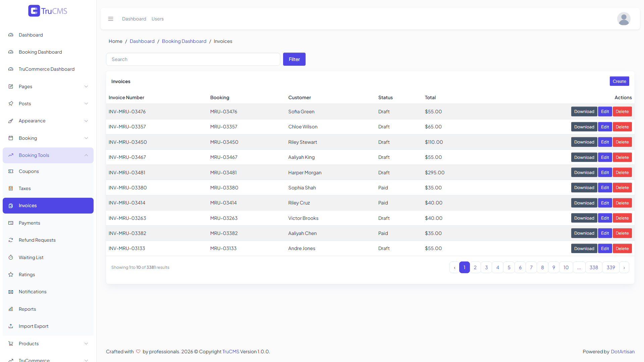This screenshot has height=362, width=644.
Task: Expand the Booking submenu chevron
Action: 86,138
